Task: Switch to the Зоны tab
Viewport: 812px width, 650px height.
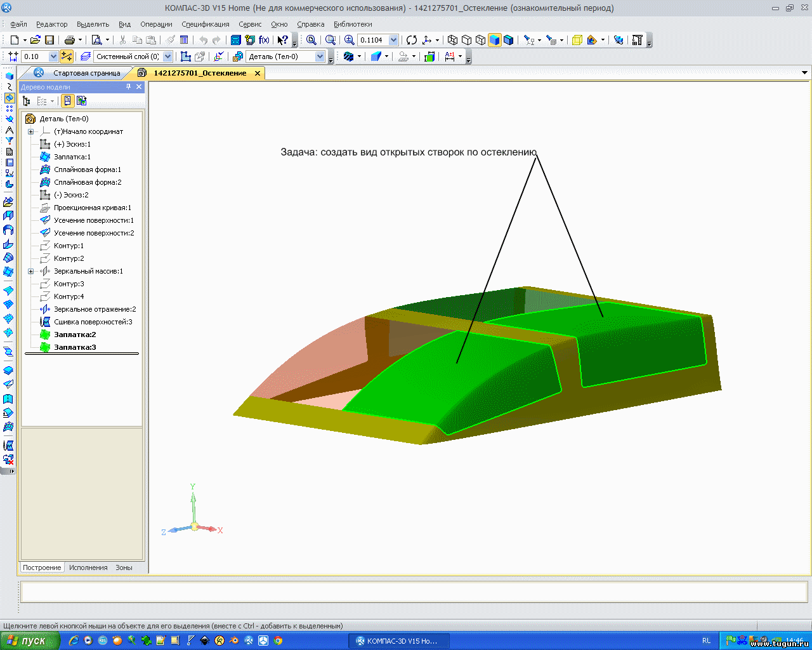Action: pos(124,567)
